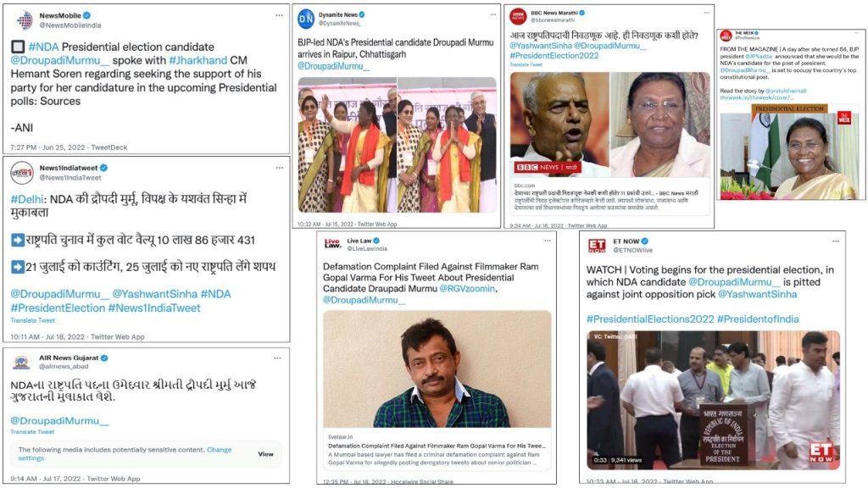Click The Week profile avatar
The image size is (868, 488).
[x=726, y=36]
